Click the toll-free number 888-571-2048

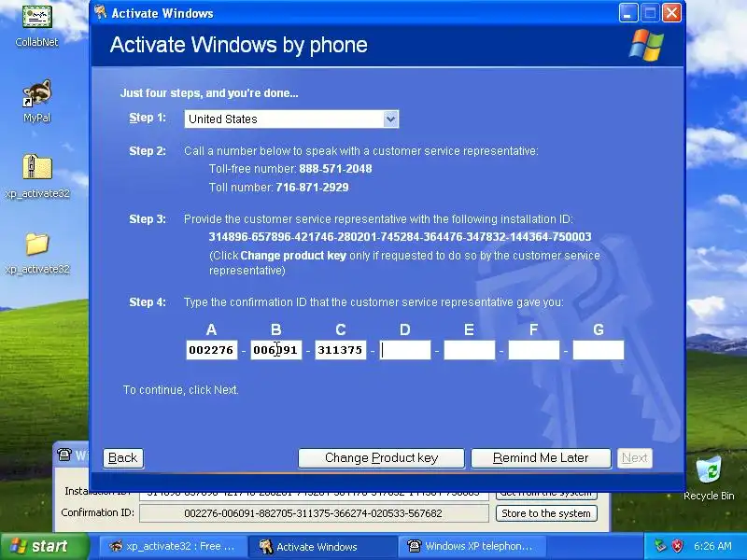tap(335, 169)
